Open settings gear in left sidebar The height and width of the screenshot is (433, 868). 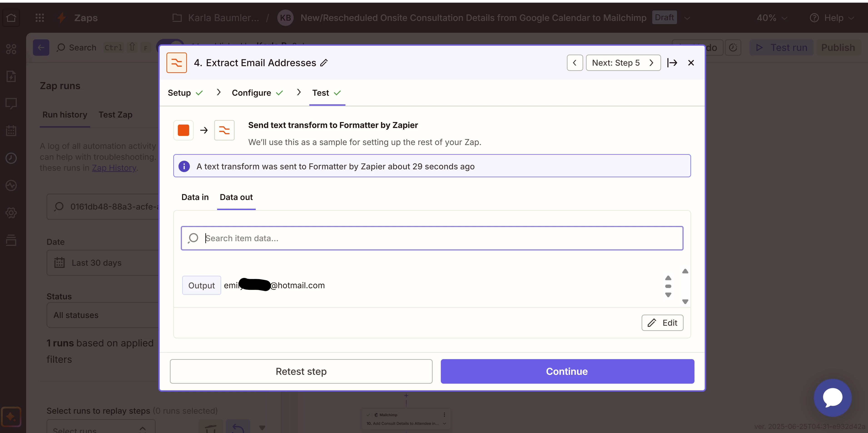coord(11,213)
